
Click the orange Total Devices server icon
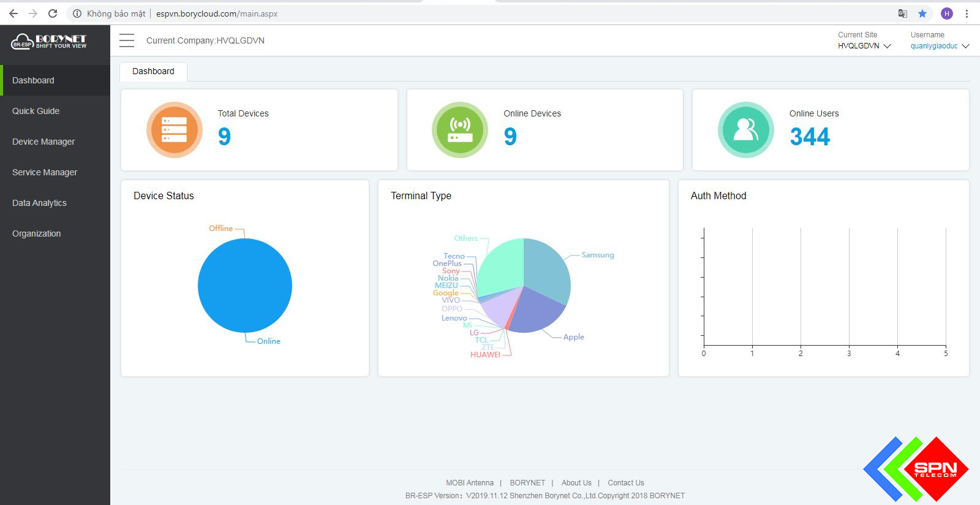click(x=175, y=130)
